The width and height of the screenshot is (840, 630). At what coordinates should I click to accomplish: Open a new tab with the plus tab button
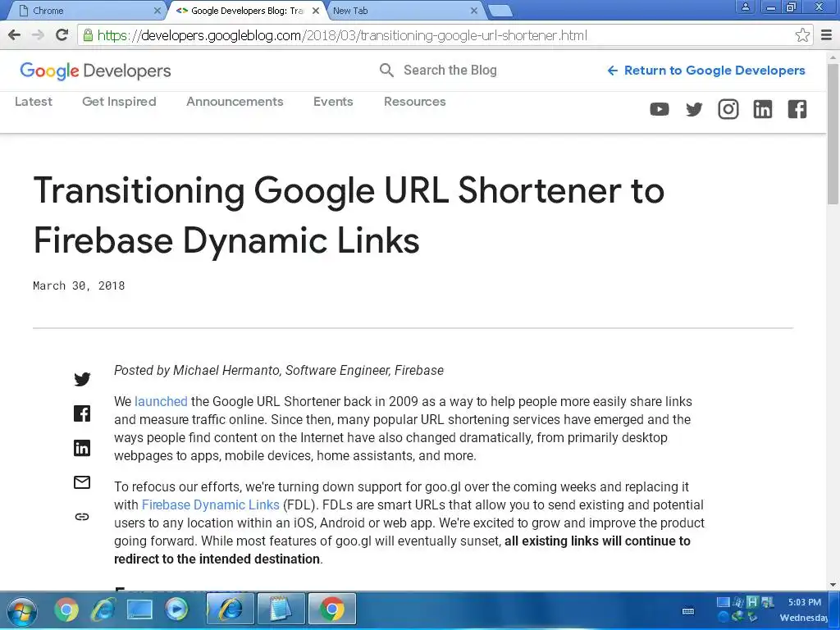tap(501, 11)
